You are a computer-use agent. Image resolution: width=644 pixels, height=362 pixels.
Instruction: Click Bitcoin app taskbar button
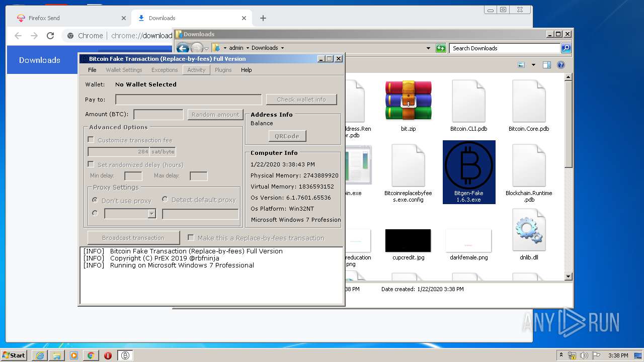[x=125, y=355]
